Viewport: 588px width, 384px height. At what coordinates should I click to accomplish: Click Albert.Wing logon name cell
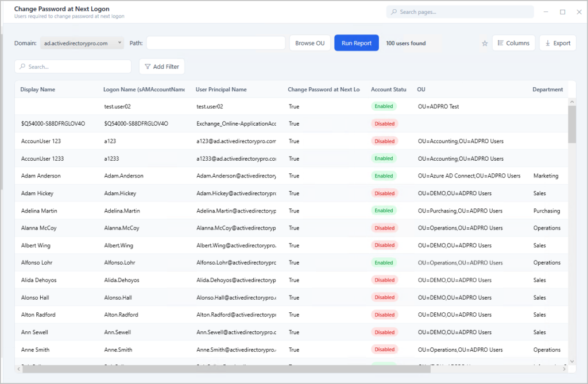(118, 246)
